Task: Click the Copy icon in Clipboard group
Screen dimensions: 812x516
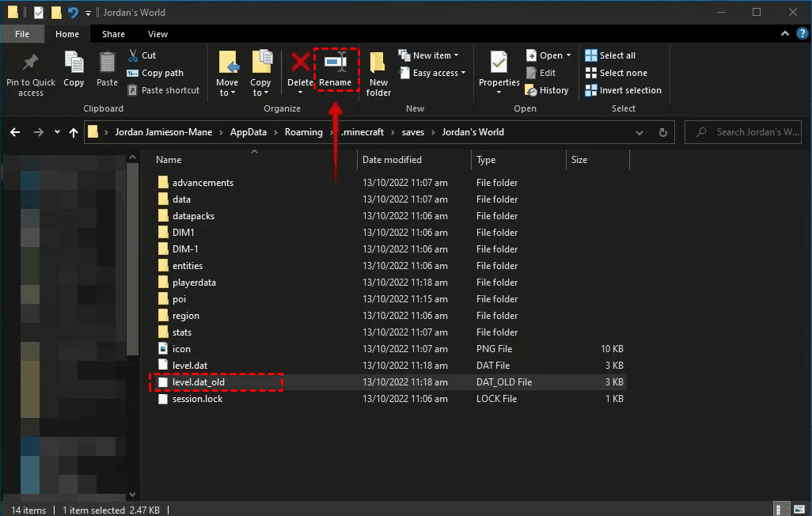Action: pos(74,63)
